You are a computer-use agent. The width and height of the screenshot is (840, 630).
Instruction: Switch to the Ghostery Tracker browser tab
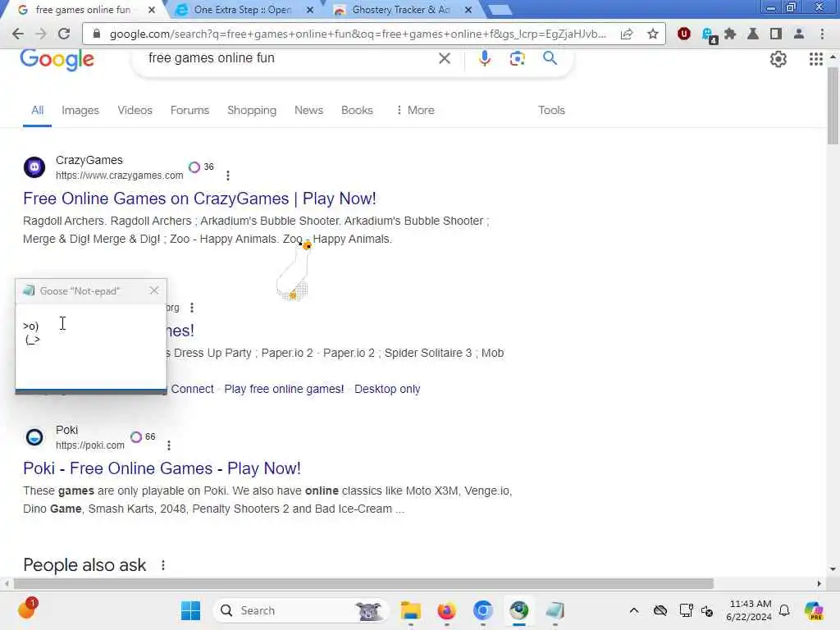tap(399, 10)
